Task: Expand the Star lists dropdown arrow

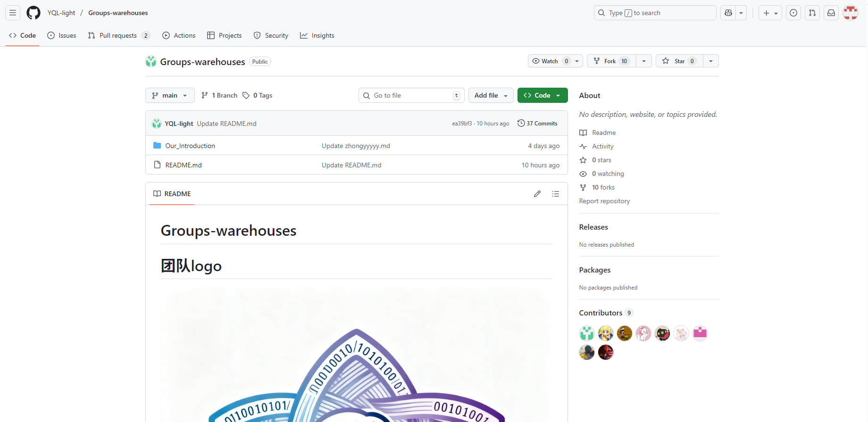Action: [711, 61]
